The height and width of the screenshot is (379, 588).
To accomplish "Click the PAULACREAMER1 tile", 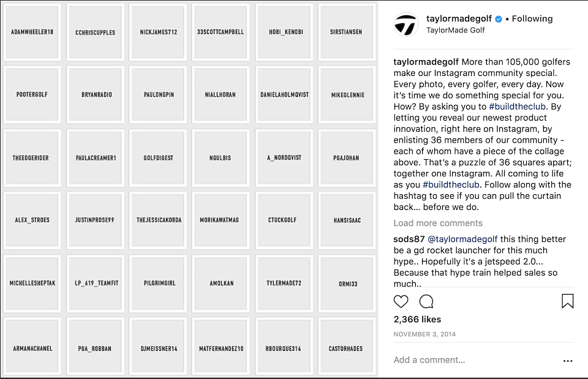I will [95, 157].
